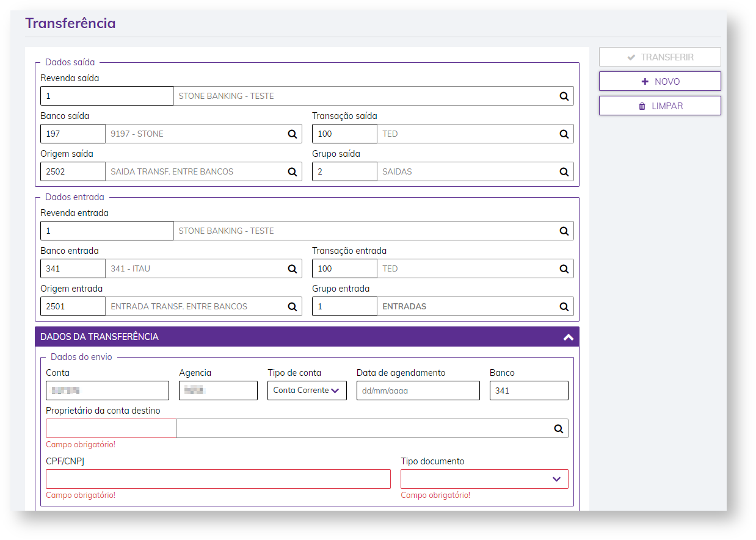Image resolution: width=756 pixels, height=540 pixels.
Task: Click the Revenda entrada code field
Action: 107,231
